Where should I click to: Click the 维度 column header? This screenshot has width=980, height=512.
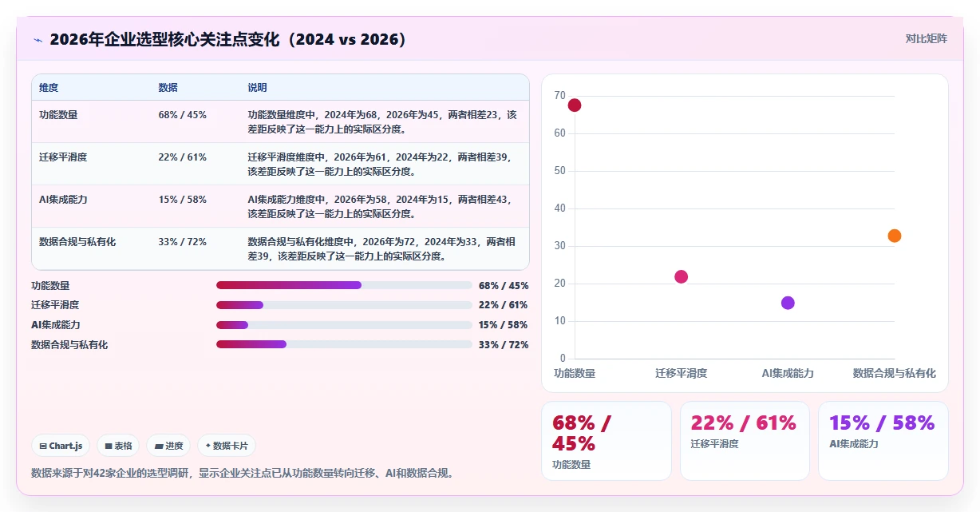click(x=49, y=87)
